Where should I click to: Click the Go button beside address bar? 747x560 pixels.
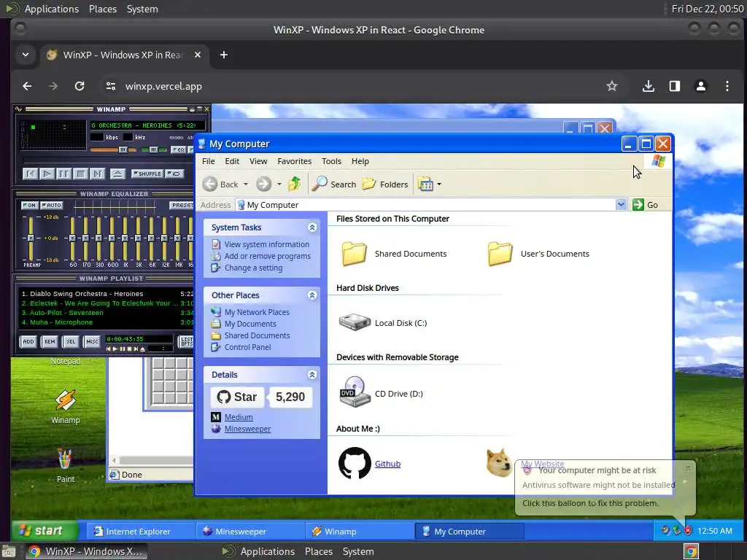click(x=646, y=205)
